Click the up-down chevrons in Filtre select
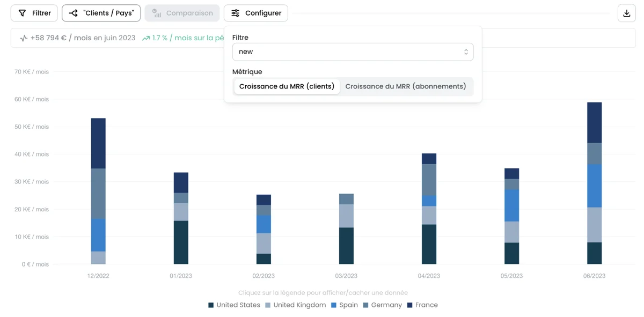This screenshot has height=317, width=644. 465,52
